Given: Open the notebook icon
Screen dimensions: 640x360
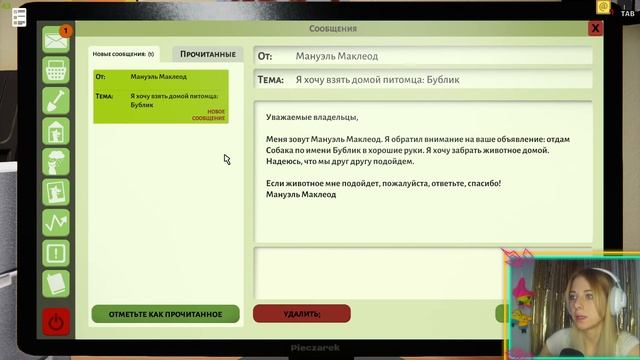Looking at the screenshot, I should pos(56,284).
